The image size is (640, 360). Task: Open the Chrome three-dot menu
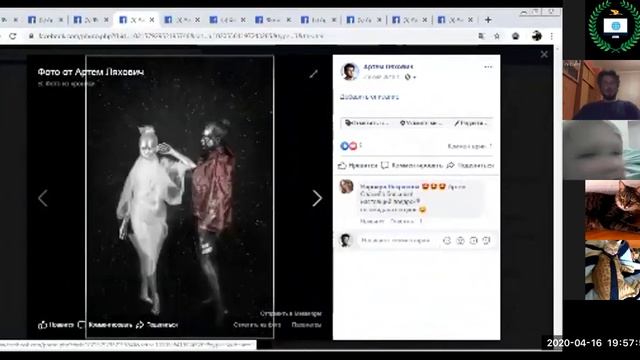pos(551,36)
